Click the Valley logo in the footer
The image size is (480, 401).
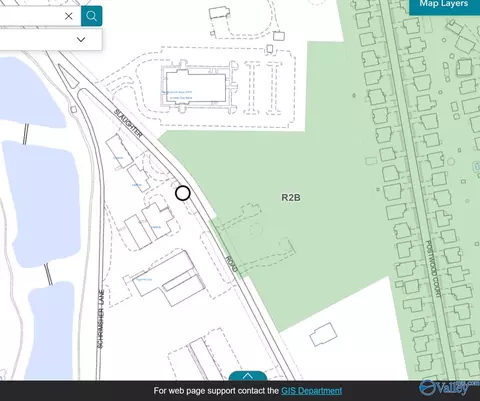point(448,388)
